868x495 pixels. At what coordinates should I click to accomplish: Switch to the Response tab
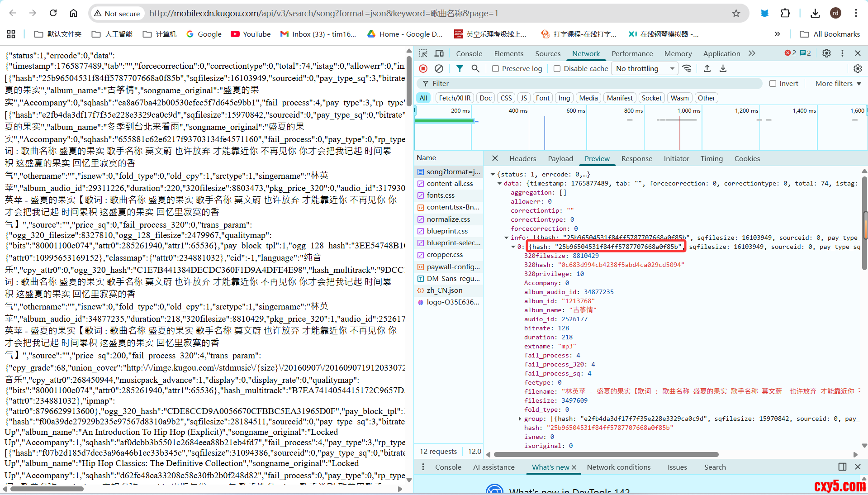tap(636, 159)
